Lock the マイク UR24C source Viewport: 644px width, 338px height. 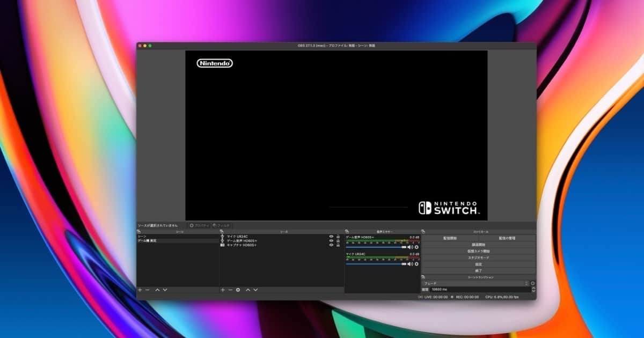pos(338,237)
